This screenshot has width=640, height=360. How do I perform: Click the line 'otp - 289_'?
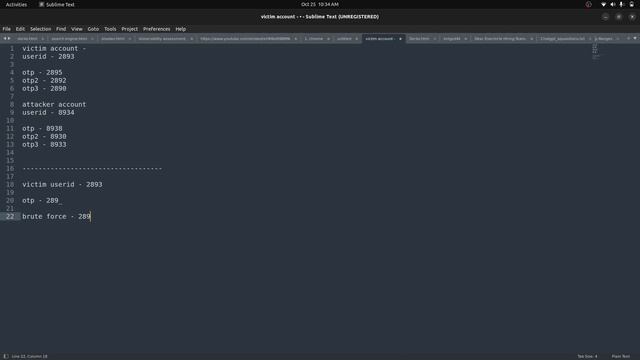[42, 200]
